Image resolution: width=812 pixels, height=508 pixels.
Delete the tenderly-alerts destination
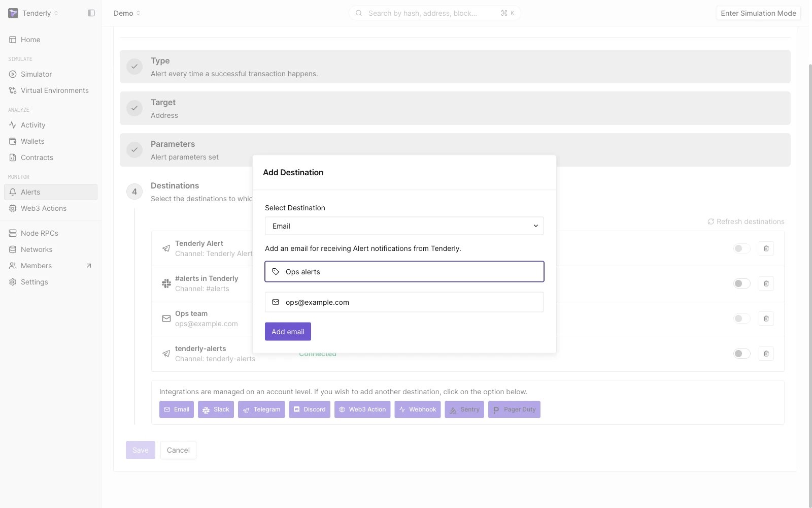(766, 354)
